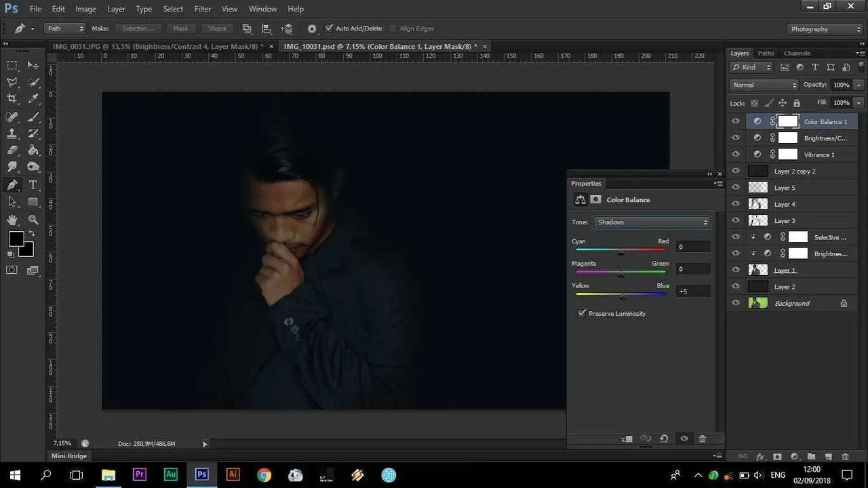Select the Hand tool

(12, 220)
